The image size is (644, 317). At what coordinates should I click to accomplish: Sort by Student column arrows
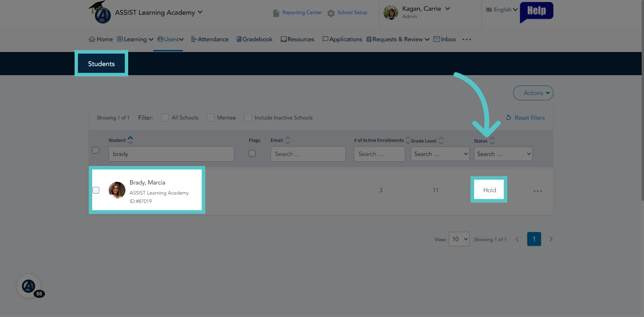(x=130, y=140)
